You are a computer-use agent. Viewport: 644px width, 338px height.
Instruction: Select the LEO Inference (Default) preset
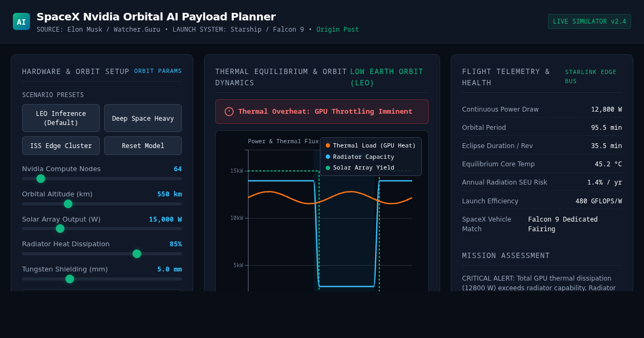61,118
